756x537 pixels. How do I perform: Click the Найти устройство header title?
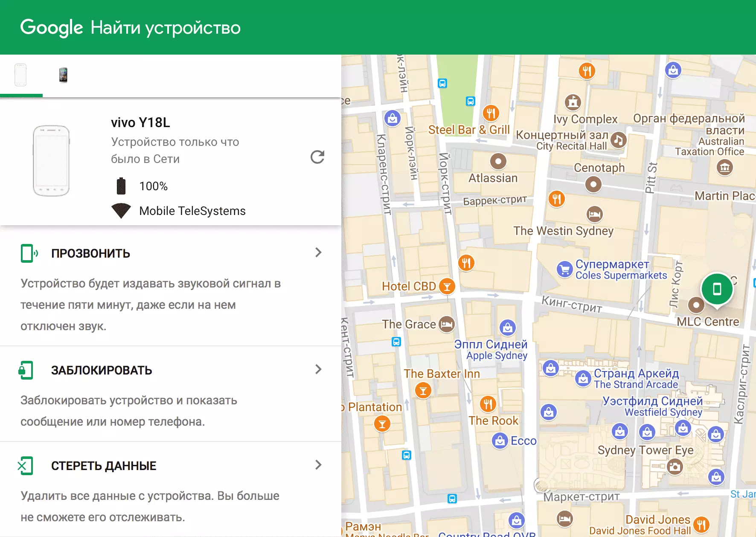click(x=166, y=28)
